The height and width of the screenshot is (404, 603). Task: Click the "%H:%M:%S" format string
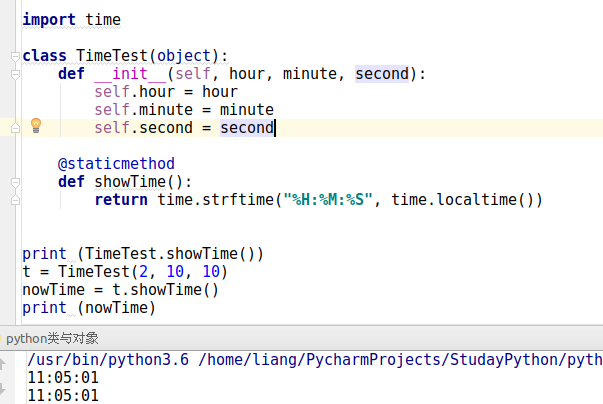tap(328, 200)
